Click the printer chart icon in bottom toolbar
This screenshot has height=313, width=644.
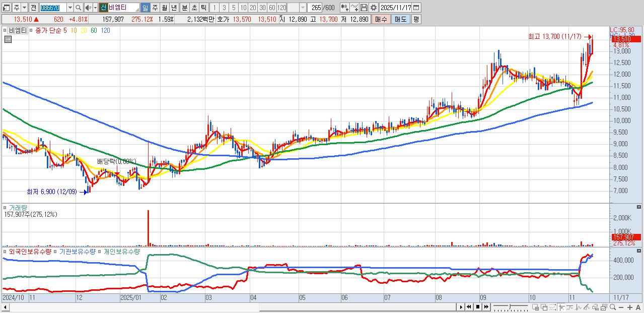coord(595,307)
